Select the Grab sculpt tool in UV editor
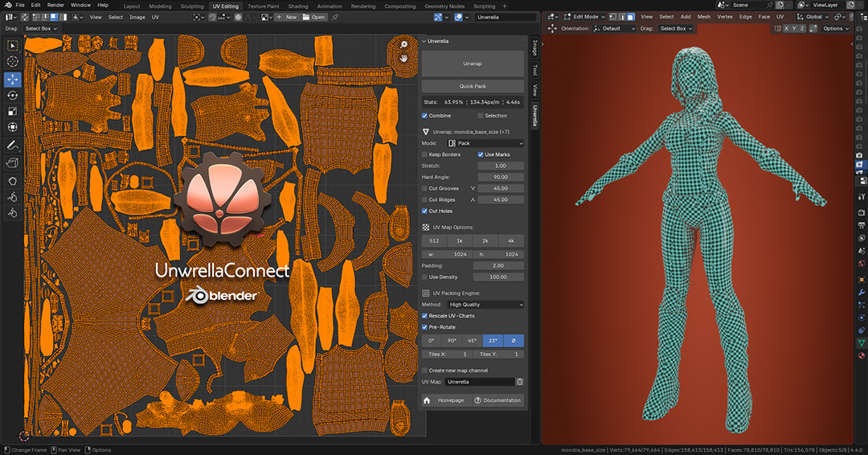 12,181
